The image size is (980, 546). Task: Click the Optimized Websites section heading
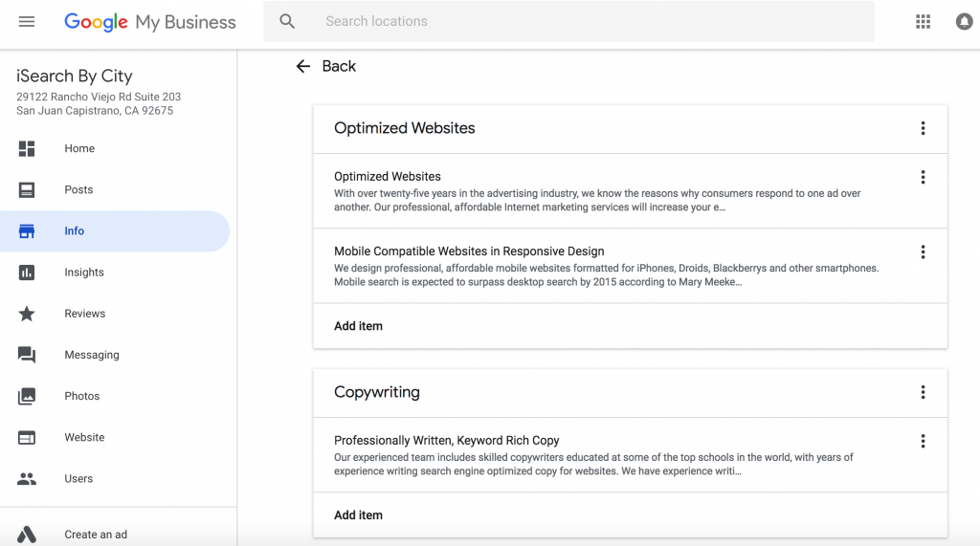pyautogui.click(x=405, y=128)
